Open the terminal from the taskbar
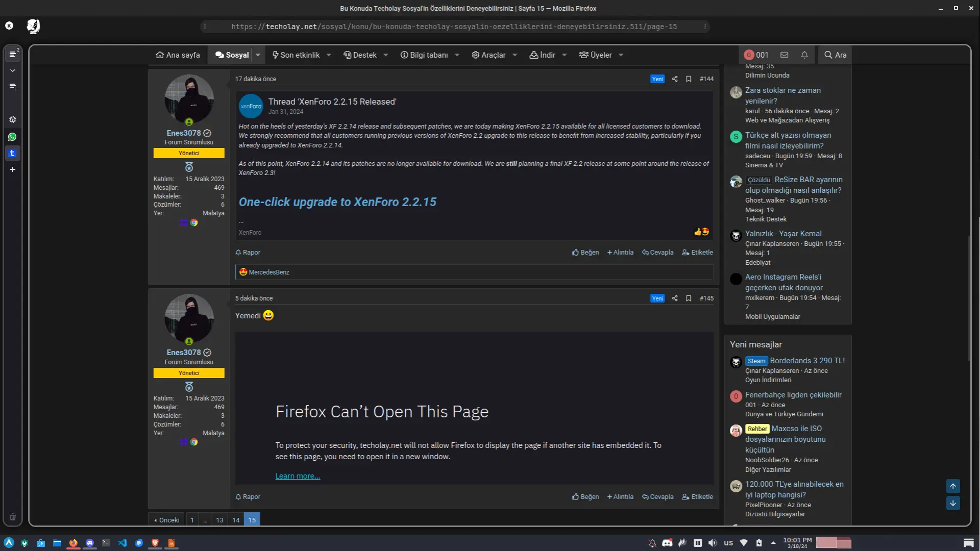 click(x=106, y=543)
